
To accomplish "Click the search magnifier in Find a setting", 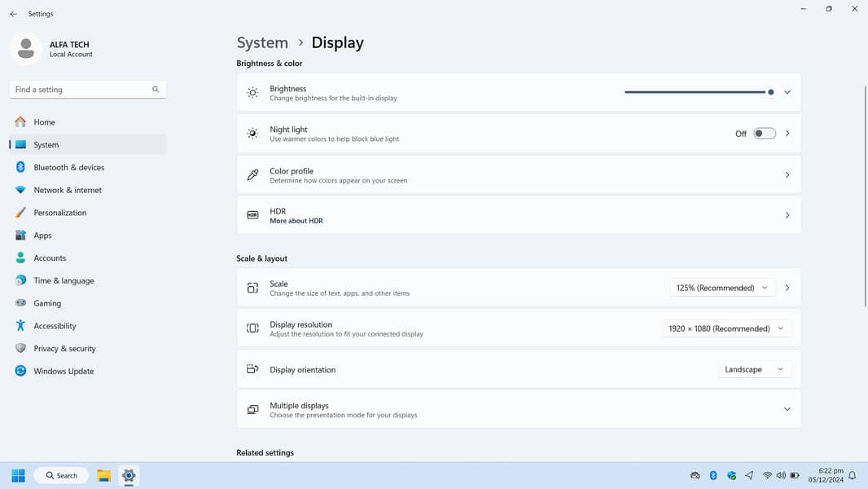I will (156, 90).
